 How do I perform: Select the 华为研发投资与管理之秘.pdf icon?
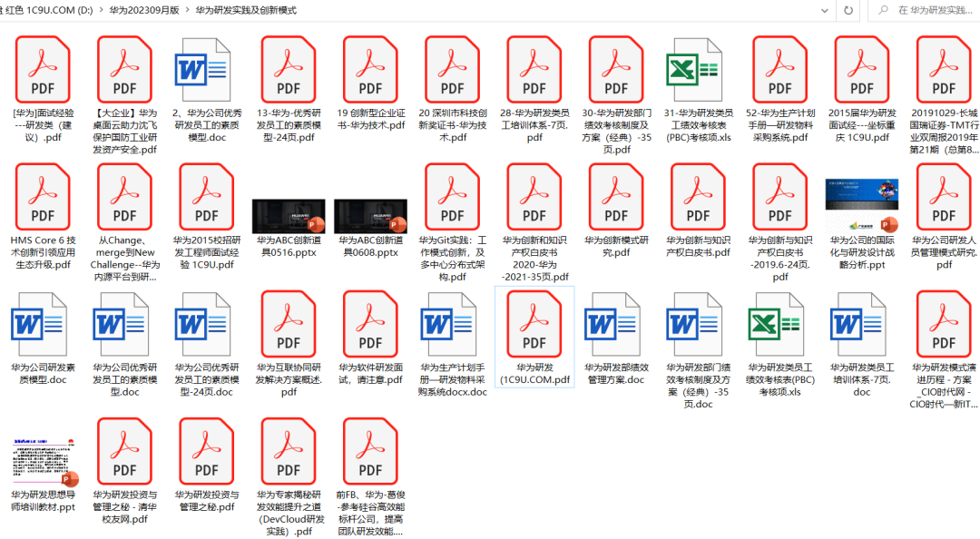[x=207, y=451]
